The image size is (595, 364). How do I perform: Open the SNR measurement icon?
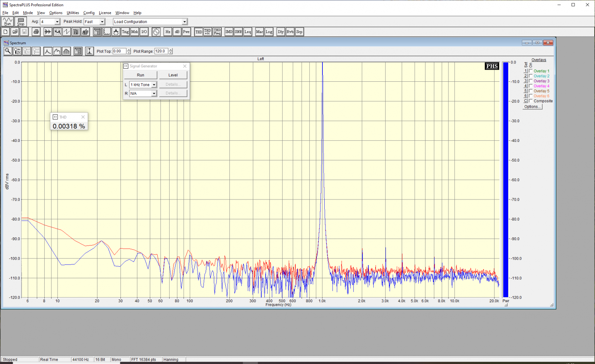pos(238,32)
